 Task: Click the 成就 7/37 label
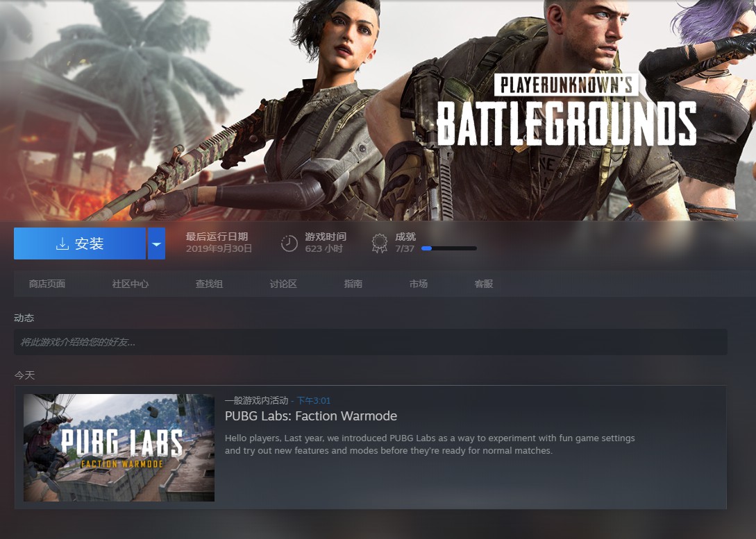(405, 243)
